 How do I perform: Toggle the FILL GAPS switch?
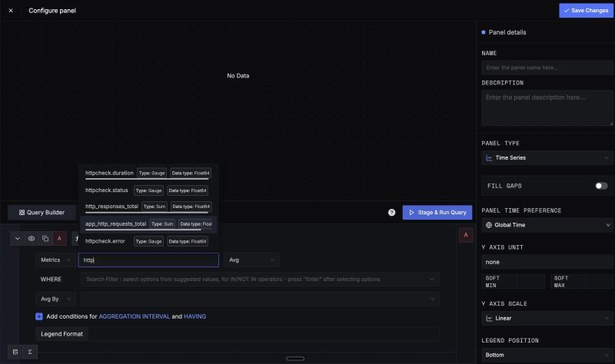pos(601,186)
